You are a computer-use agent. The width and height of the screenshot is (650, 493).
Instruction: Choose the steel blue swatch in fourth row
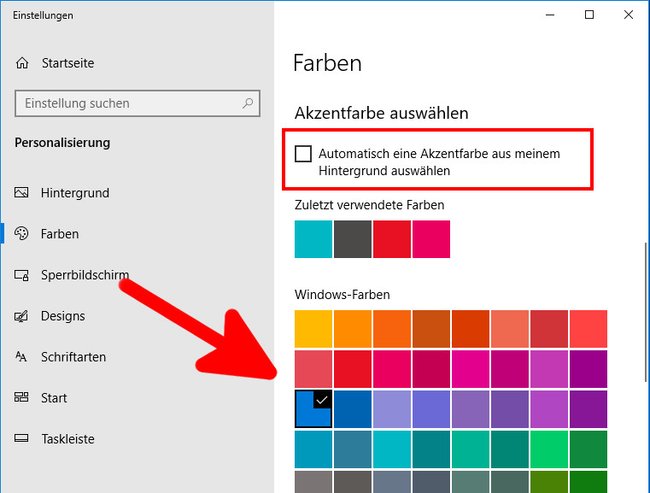click(x=352, y=449)
